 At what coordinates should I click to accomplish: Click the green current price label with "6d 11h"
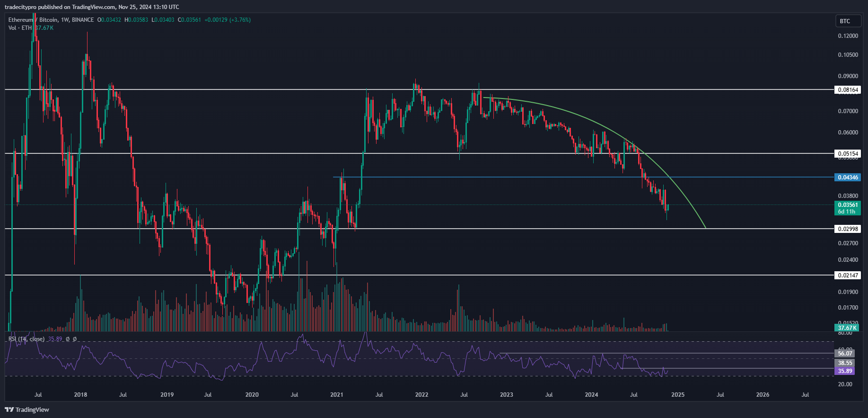click(x=848, y=208)
